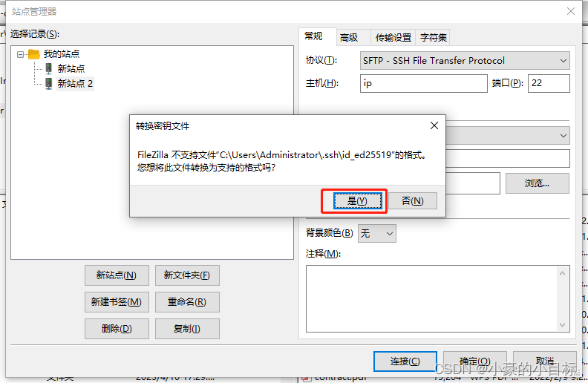Open the 传输设置 tab
The width and height of the screenshot is (588, 383).
(393, 37)
